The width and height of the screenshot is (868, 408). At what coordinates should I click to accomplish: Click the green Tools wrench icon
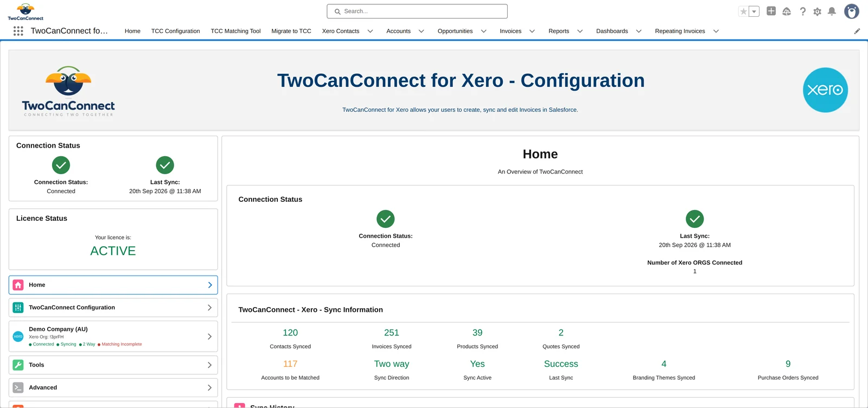18,365
